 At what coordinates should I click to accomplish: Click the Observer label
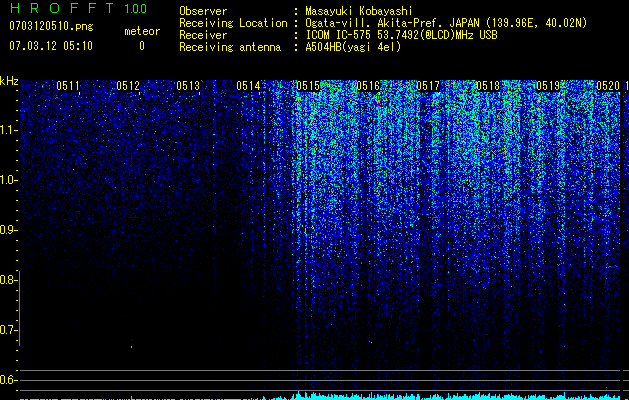coord(203,11)
